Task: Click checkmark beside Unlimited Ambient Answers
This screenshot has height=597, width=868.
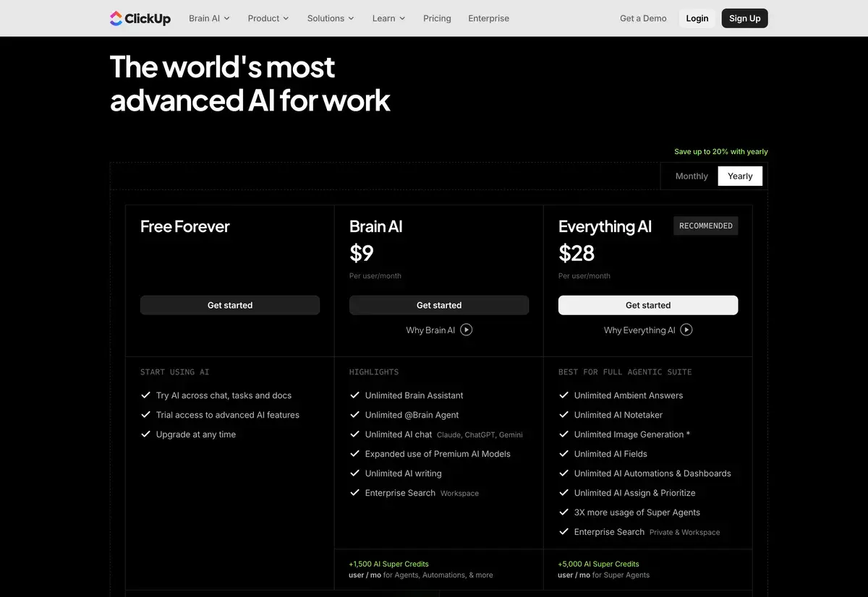Action: pos(563,395)
